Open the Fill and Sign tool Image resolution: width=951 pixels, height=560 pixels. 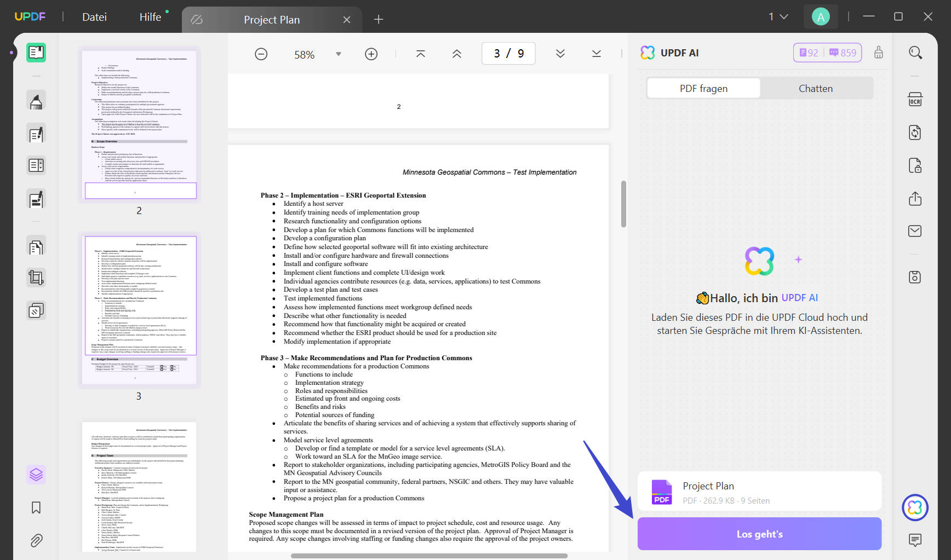pyautogui.click(x=36, y=199)
